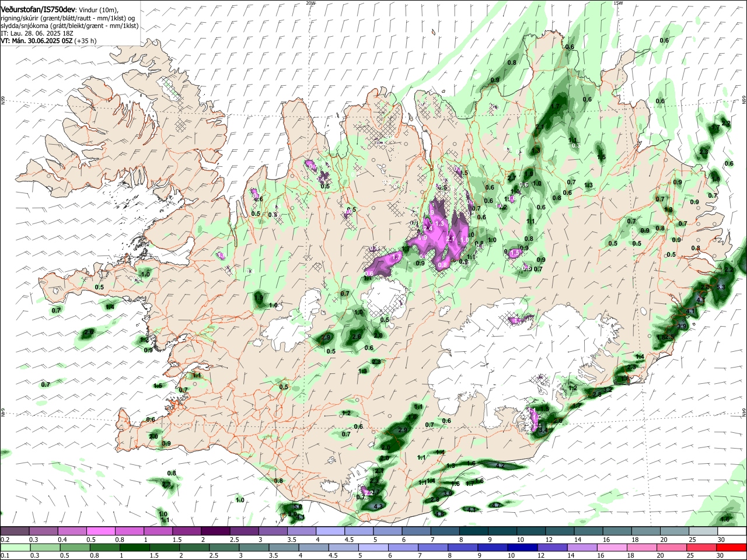The width and height of the screenshot is (747, 560).
Task: Pick the palest green swatch labelled 0.1 in lower legend
Action: (15, 548)
